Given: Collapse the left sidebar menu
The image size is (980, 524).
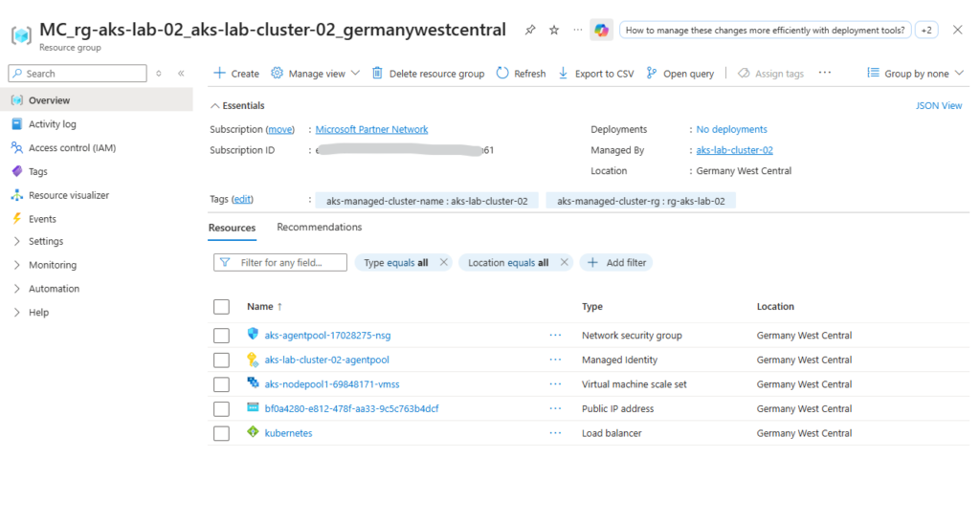Looking at the screenshot, I should [181, 74].
